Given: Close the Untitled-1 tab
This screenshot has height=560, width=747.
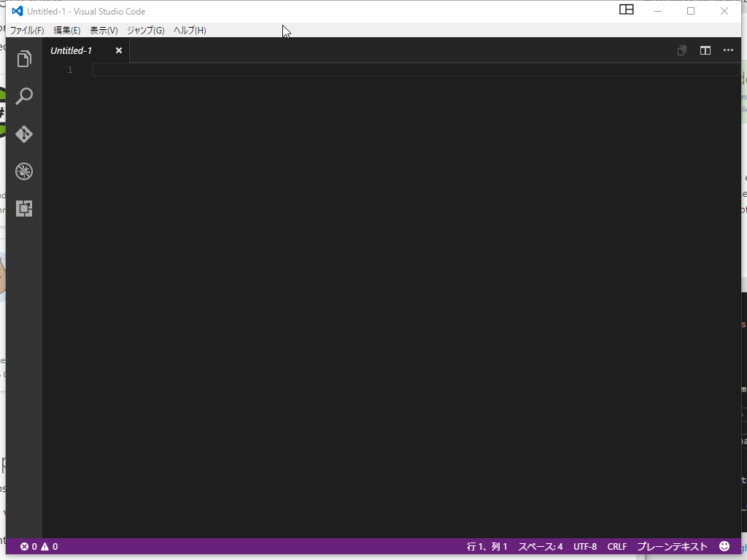Looking at the screenshot, I should pyautogui.click(x=119, y=50).
